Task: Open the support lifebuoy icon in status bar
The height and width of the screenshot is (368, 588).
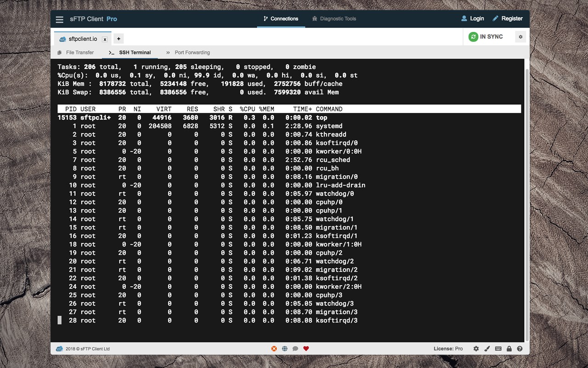Action: pyautogui.click(x=274, y=348)
